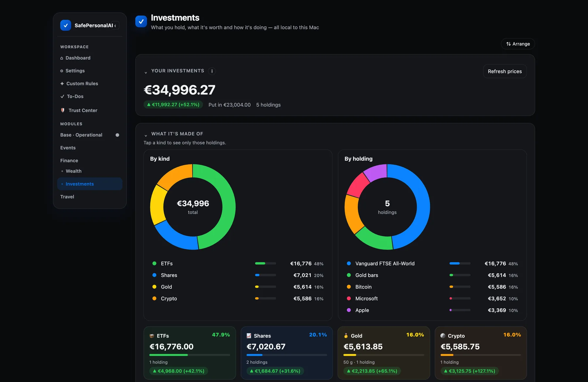Click Refresh prices

click(505, 71)
